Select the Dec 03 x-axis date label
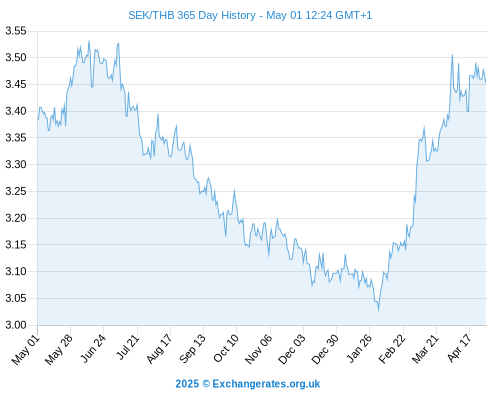This screenshot has height=400, width=495. [x=292, y=349]
